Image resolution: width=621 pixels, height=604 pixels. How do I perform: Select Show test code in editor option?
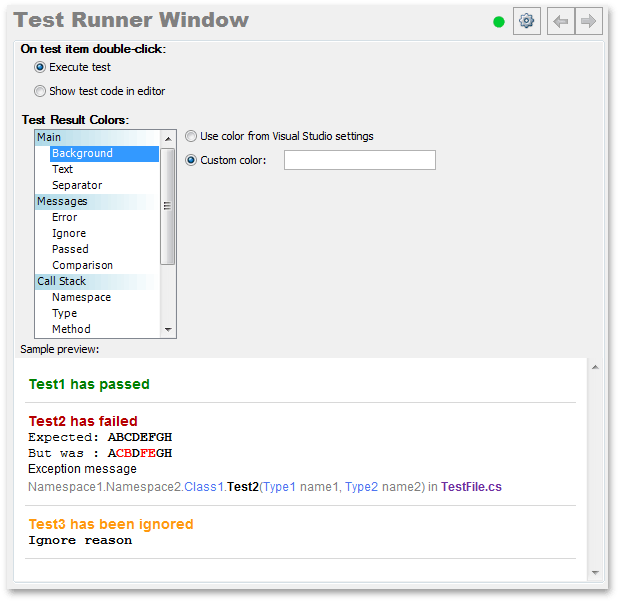pyautogui.click(x=40, y=91)
